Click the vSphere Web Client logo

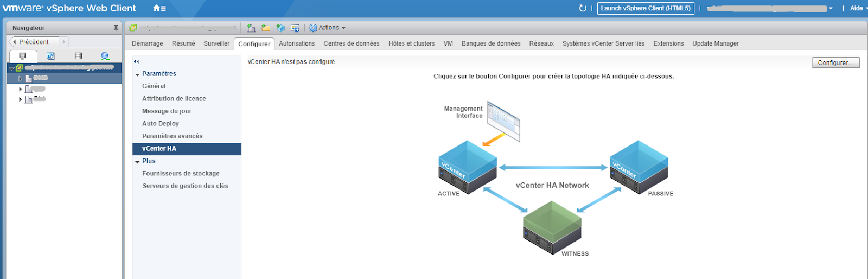(69, 8)
